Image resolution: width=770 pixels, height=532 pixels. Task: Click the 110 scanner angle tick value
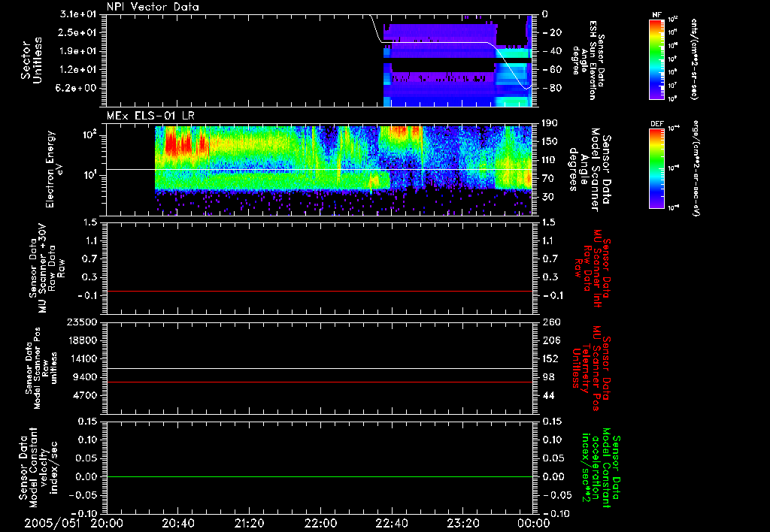(550, 160)
